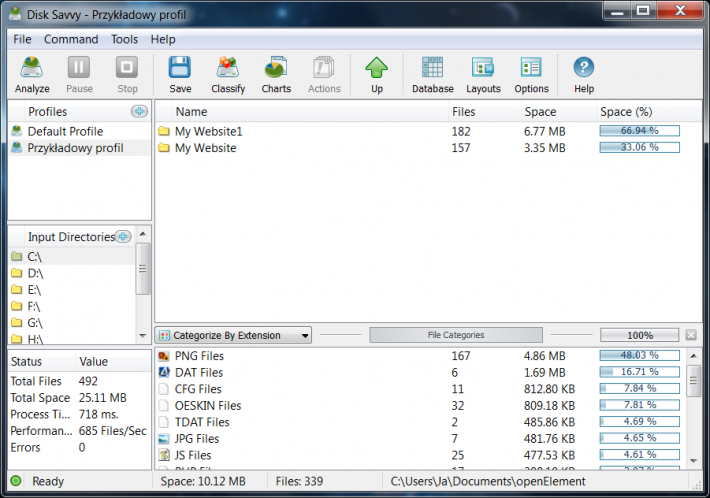Open the Tools menu

[x=125, y=39]
